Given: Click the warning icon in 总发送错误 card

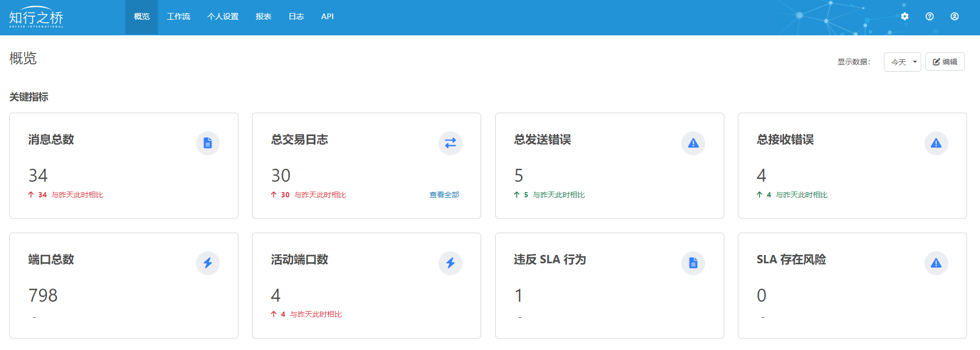Looking at the screenshot, I should click(x=693, y=143).
